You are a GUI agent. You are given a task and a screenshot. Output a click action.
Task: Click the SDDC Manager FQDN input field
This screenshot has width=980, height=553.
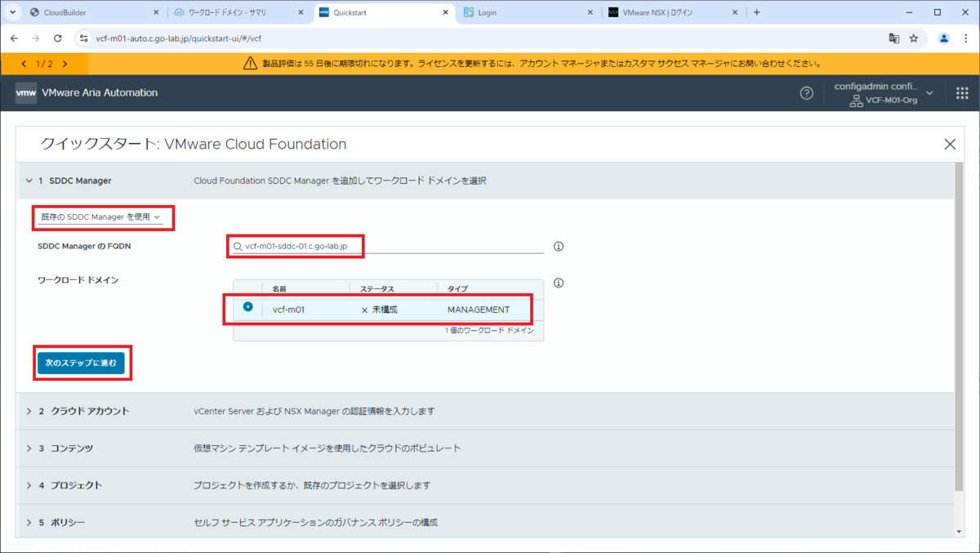coord(388,246)
